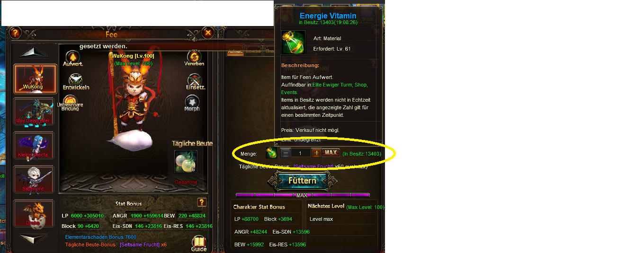The image size is (644, 253).
Task: Show more fairies with the down arrow
Action: [x=34, y=239]
